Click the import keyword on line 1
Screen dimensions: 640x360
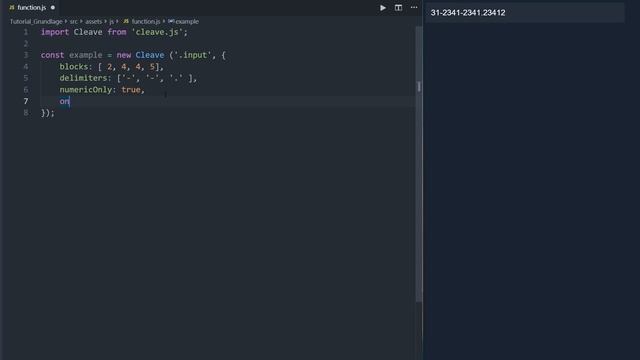click(55, 32)
